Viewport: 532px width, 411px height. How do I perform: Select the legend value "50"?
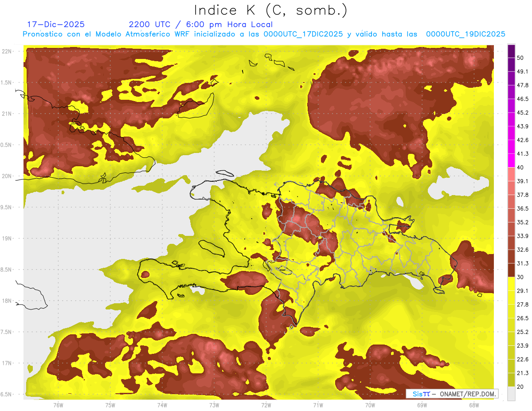(520, 58)
